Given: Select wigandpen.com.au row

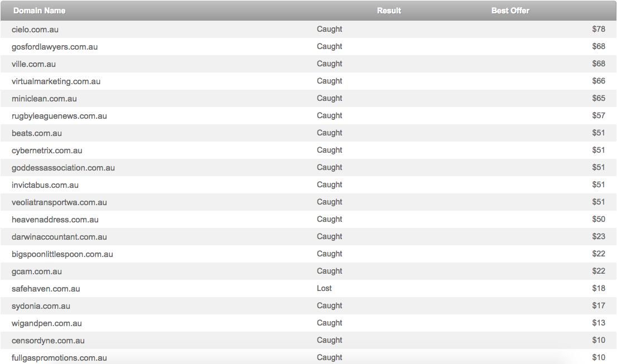Looking at the screenshot, I should pyautogui.click(x=308, y=323).
